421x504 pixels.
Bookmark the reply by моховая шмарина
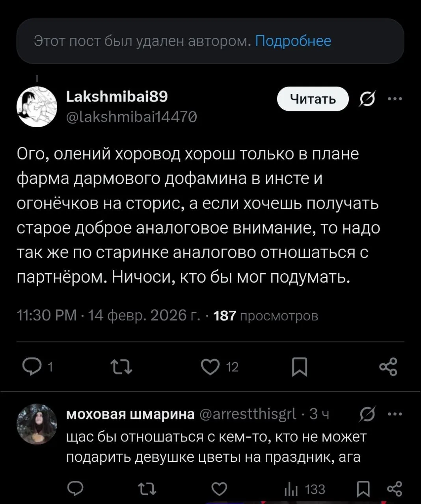point(363,489)
